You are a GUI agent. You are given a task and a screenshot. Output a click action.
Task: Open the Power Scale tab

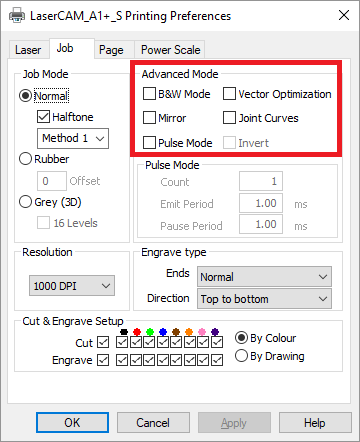click(x=170, y=50)
